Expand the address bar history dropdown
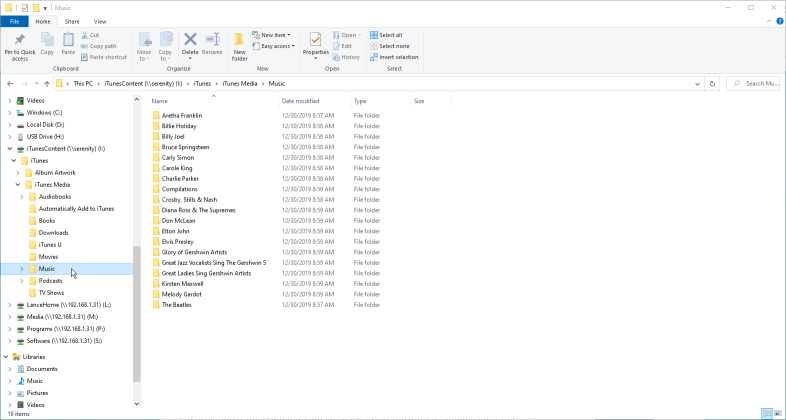Screen dimensions: 786x420 pos(697,84)
